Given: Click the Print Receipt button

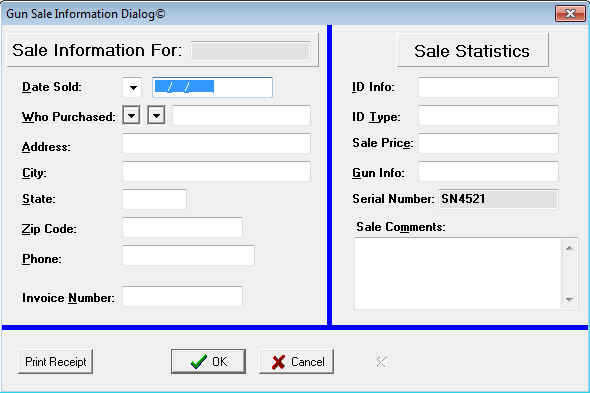Looking at the screenshot, I should (x=55, y=362).
